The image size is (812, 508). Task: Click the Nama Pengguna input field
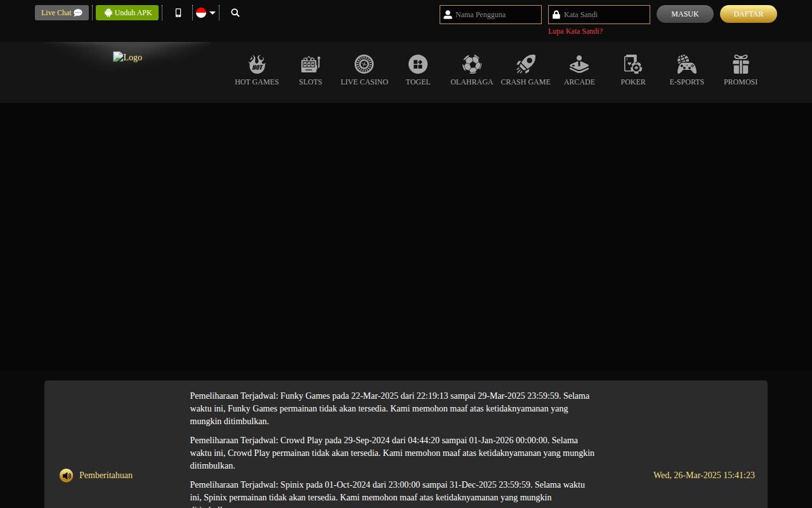pyautogui.click(x=490, y=14)
